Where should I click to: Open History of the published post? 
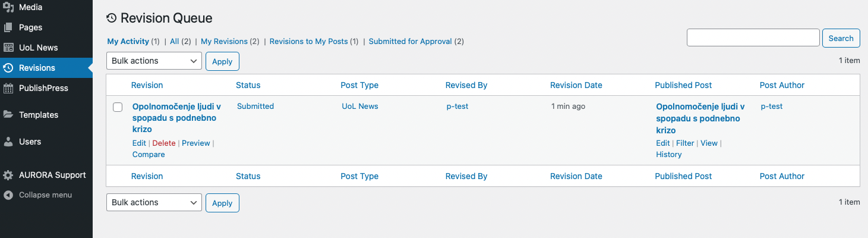[668, 155]
